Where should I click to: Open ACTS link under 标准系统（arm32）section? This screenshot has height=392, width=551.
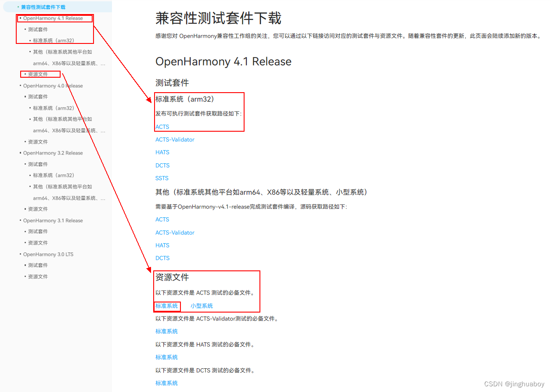[162, 126]
